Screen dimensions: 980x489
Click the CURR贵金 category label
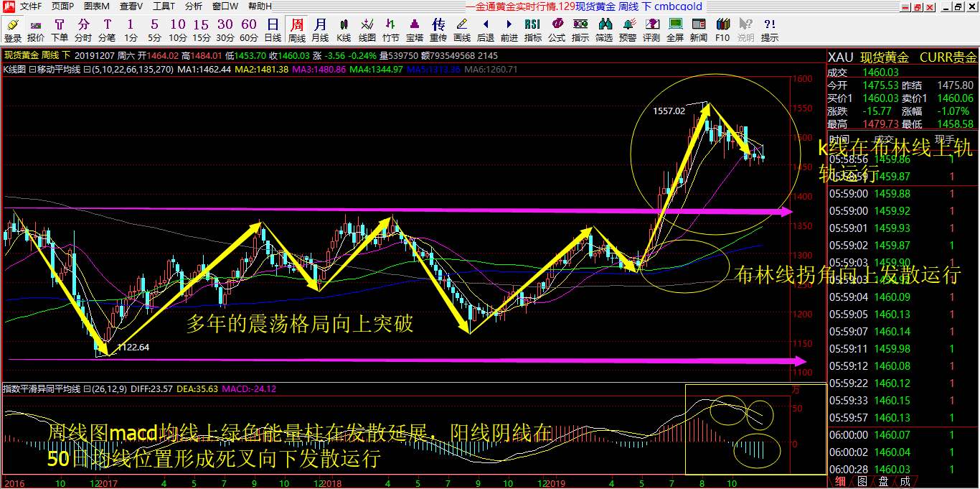[948, 57]
